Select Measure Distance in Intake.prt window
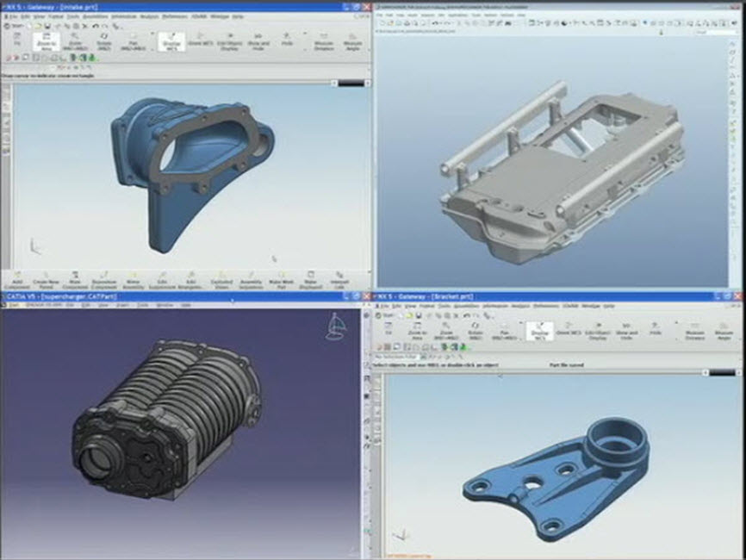746x560 pixels. pos(324,41)
